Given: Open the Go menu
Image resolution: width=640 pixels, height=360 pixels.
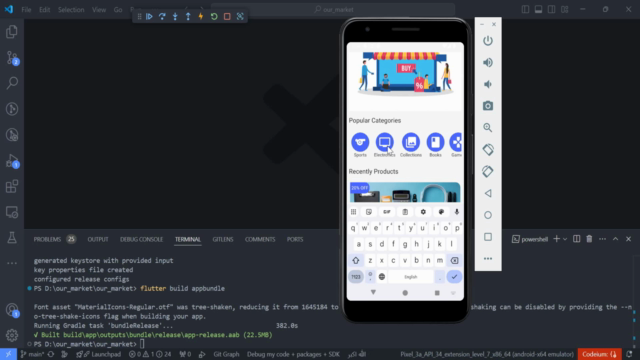Looking at the screenshot, I should pos(118,9).
